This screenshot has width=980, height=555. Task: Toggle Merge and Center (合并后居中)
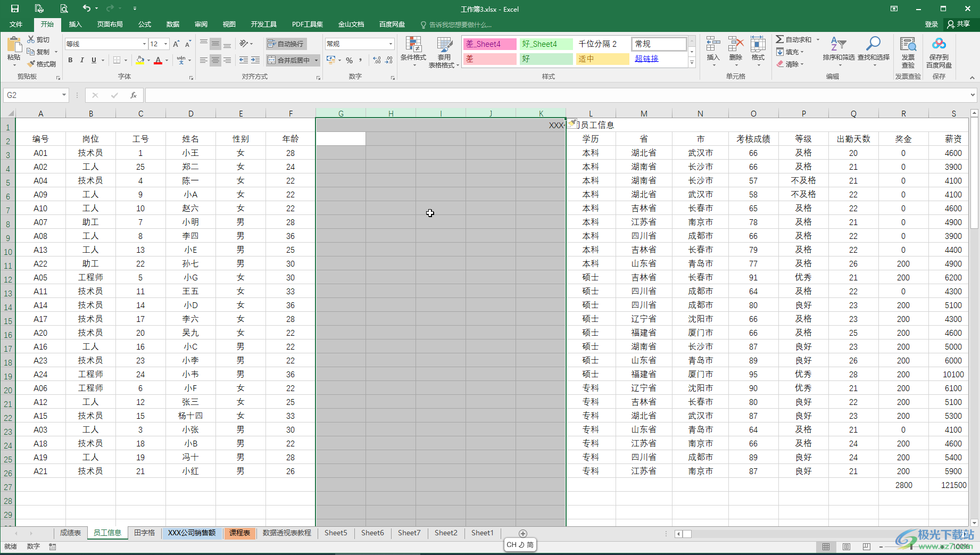coord(289,60)
